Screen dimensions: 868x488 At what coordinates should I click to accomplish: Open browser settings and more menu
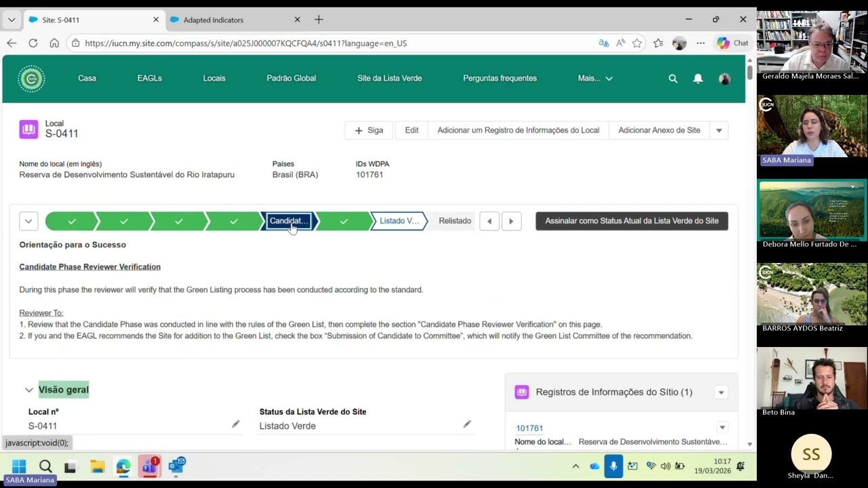(701, 43)
